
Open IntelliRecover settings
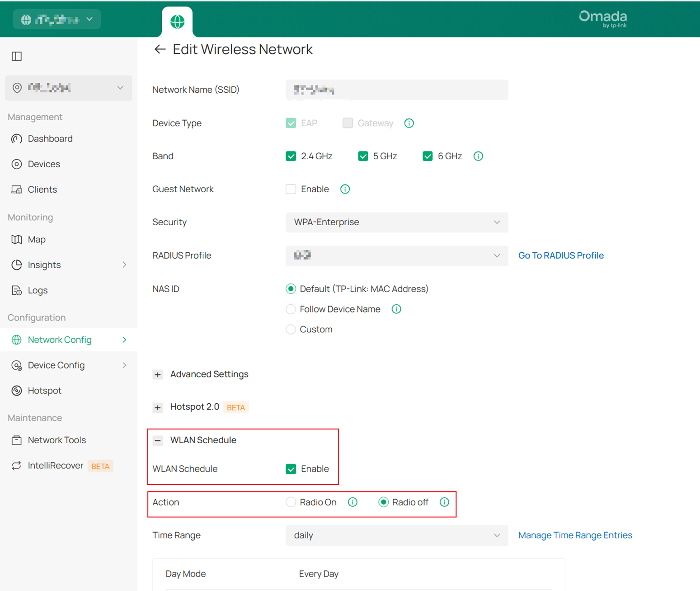(x=55, y=465)
